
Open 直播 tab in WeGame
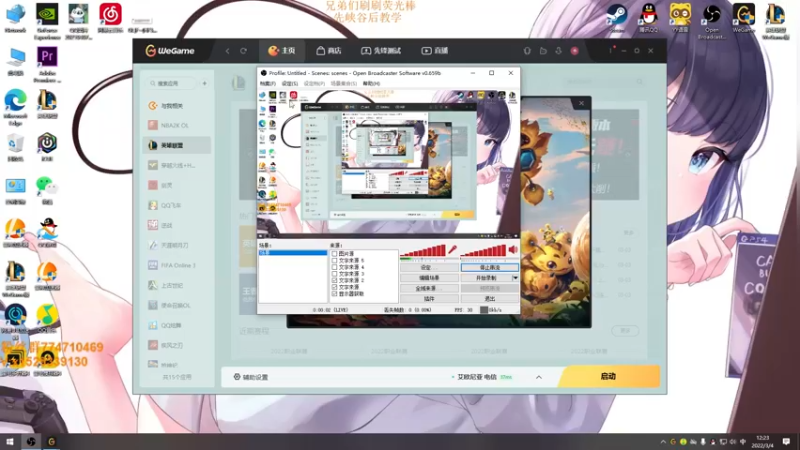click(x=435, y=51)
